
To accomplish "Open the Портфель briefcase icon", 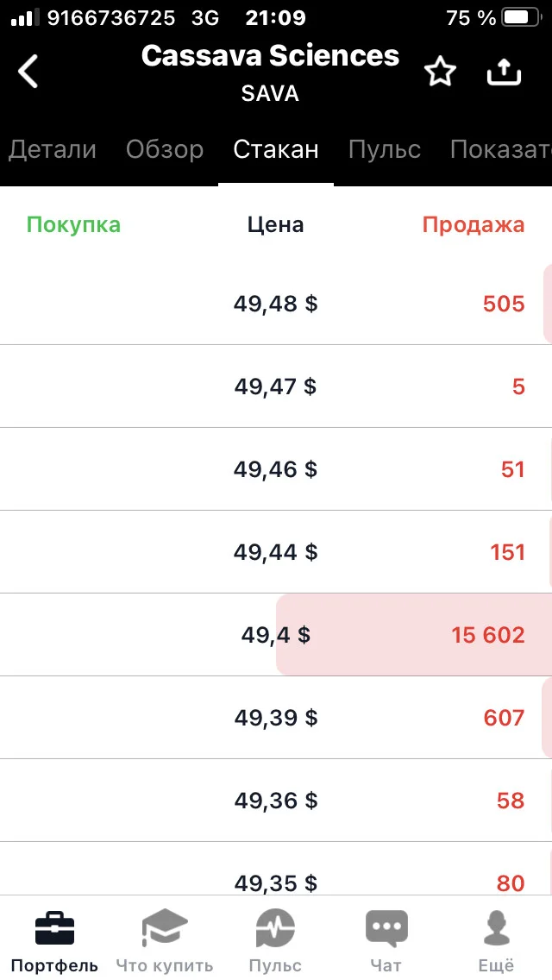I will 54,928.
